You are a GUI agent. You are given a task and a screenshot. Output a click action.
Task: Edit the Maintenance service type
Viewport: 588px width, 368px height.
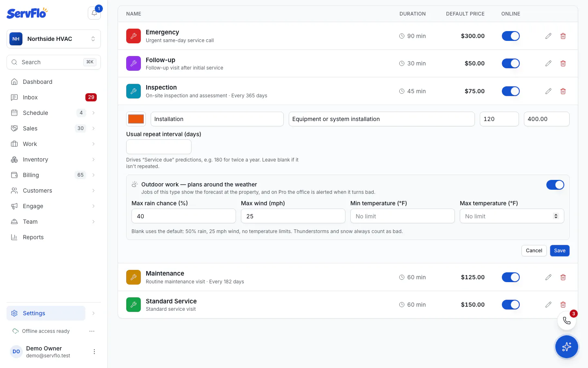[x=548, y=277]
